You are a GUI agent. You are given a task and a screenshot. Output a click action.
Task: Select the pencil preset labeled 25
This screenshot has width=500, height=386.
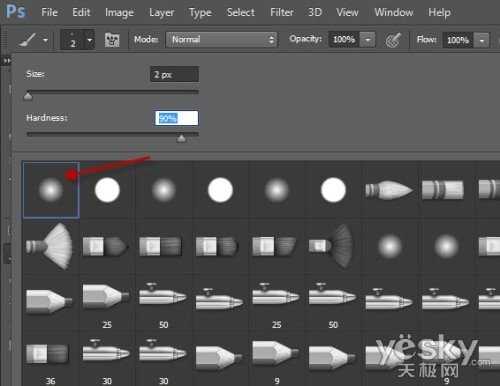click(x=106, y=296)
